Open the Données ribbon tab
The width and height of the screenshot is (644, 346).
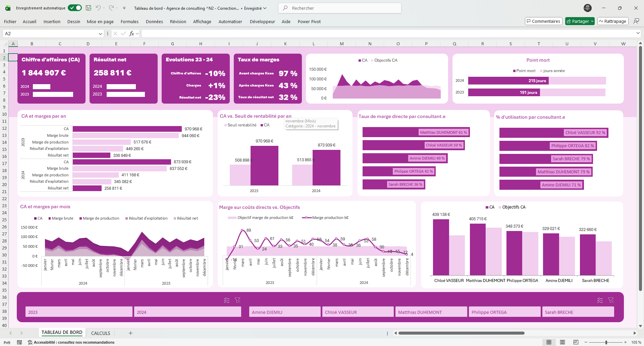click(x=154, y=21)
